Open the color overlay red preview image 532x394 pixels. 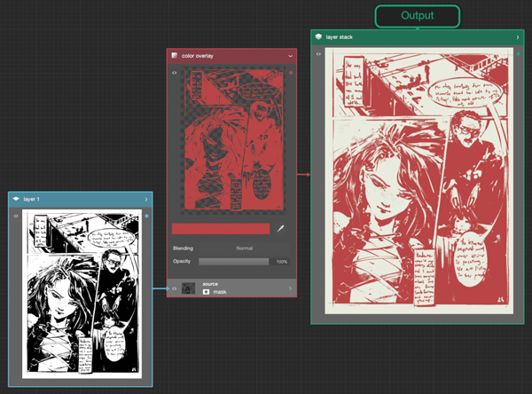[x=232, y=140]
